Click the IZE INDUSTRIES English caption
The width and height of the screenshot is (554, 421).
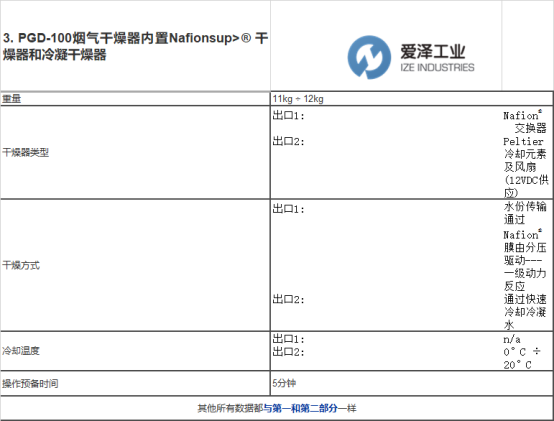point(437,67)
